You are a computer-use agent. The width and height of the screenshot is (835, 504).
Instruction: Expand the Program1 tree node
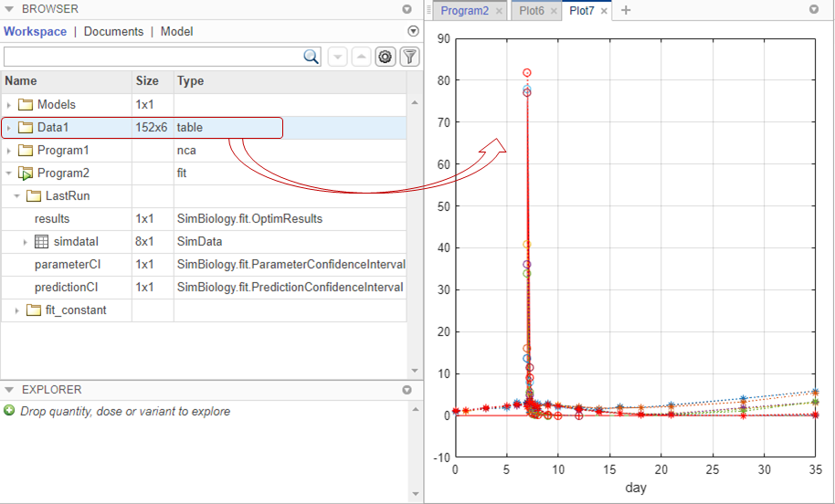click(x=9, y=151)
